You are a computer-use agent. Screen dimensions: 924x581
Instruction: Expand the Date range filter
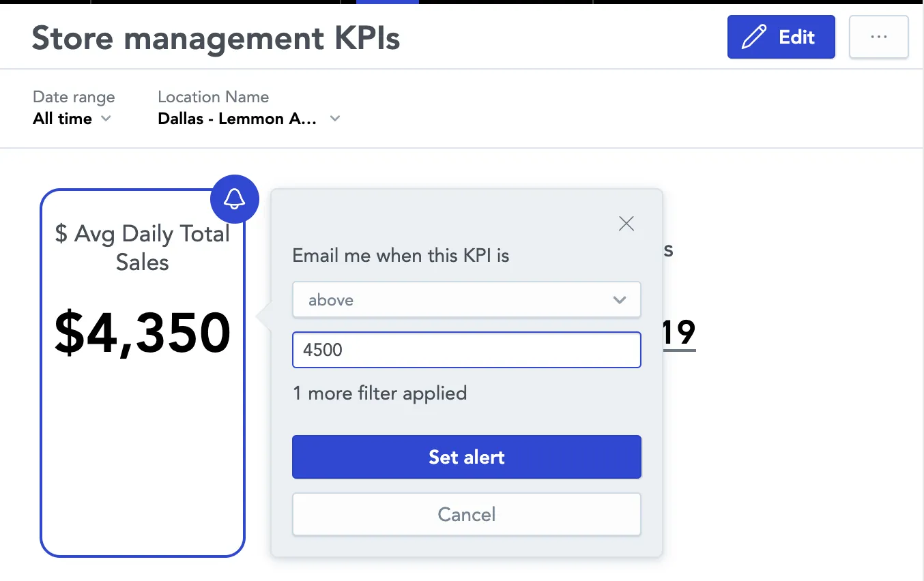(x=72, y=109)
